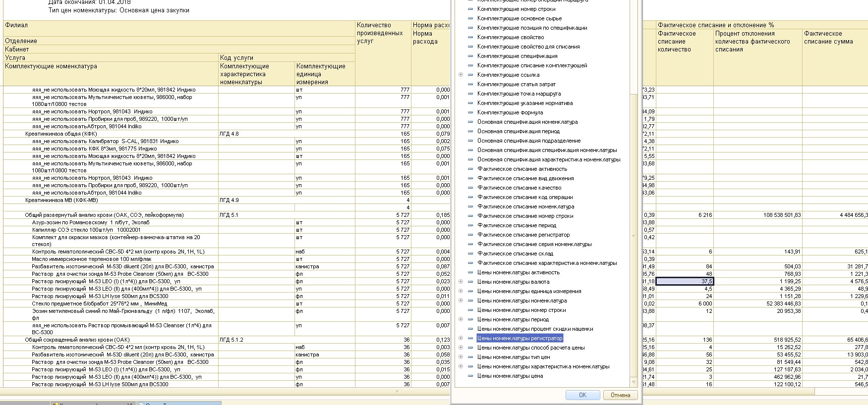Screen dimensions: 868x405
Task: Select Комплектующие указание норматива field
Action: coord(525,103)
